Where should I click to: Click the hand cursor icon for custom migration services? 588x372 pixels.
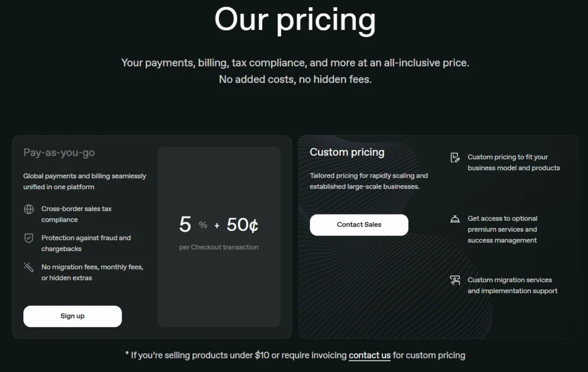454,281
